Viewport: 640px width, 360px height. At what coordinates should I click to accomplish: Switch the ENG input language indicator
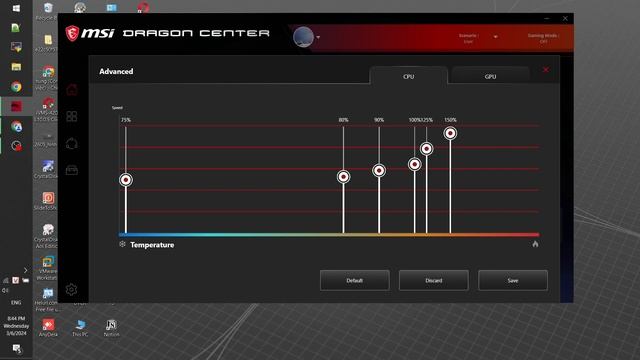point(16,302)
